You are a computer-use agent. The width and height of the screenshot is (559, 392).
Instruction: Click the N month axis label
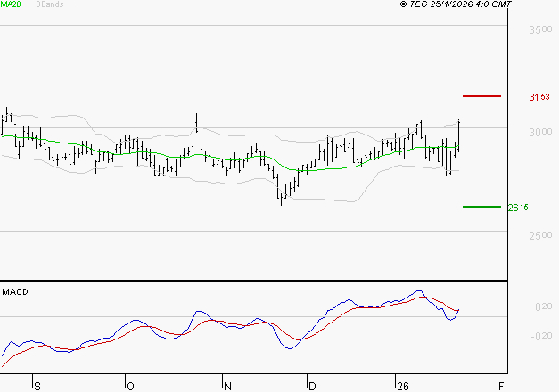pyautogui.click(x=227, y=387)
